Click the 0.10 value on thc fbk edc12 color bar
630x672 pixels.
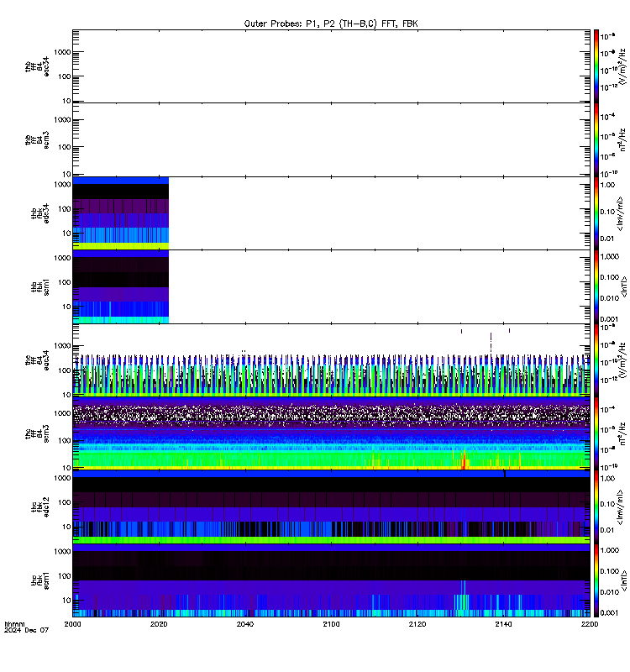coord(607,503)
